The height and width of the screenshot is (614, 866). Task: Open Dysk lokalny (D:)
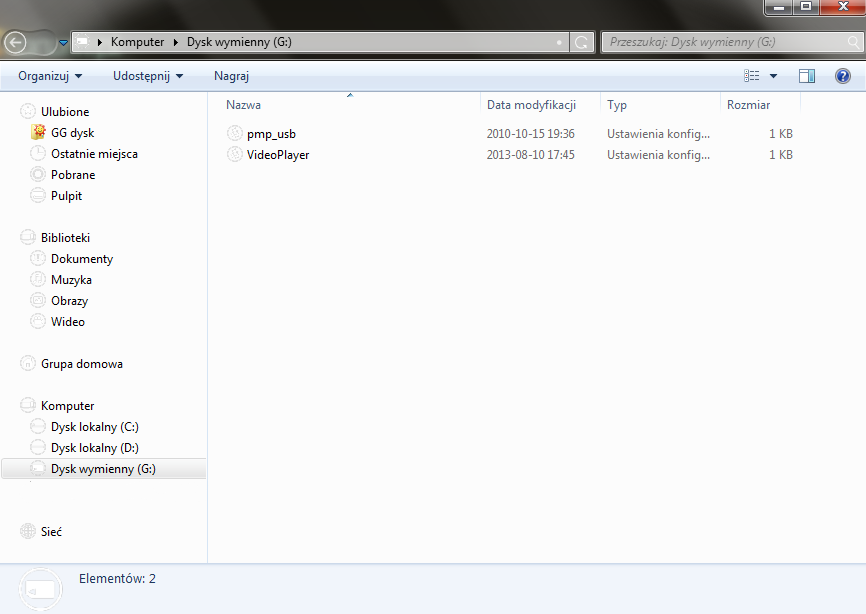94,447
